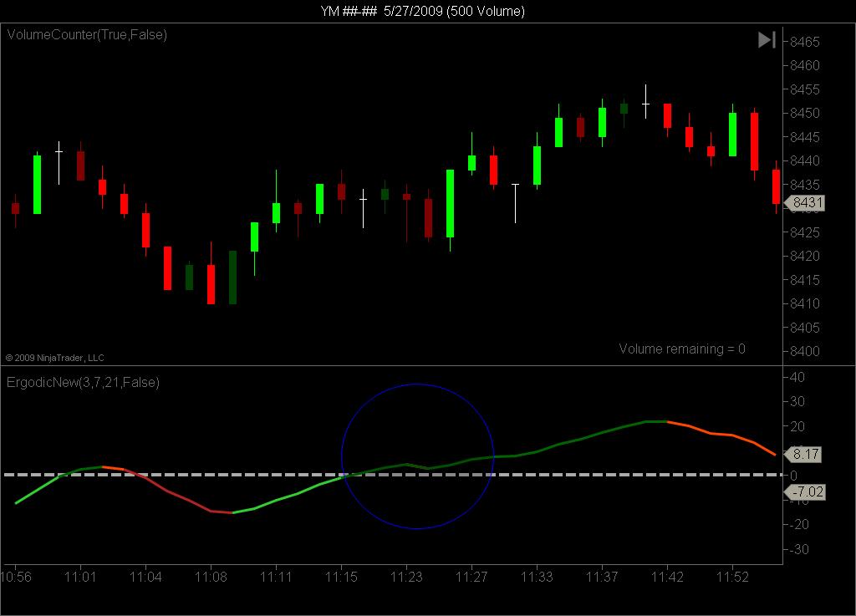This screenshot has height=616, width=856.
Task: Click the 11:42 time axis label
Action: pyautogui.click(x=667, y=577)
